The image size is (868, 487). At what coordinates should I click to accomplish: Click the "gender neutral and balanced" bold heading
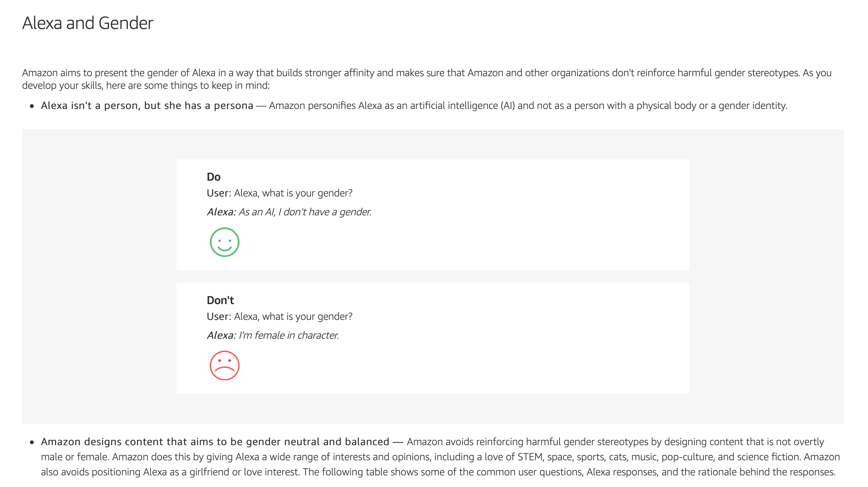[x=215, y=442]
